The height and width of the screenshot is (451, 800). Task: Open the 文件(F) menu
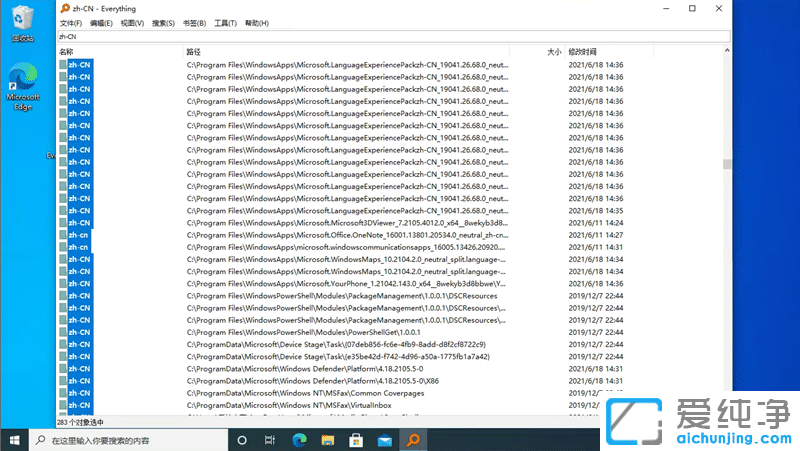click(x=70, y=23)
